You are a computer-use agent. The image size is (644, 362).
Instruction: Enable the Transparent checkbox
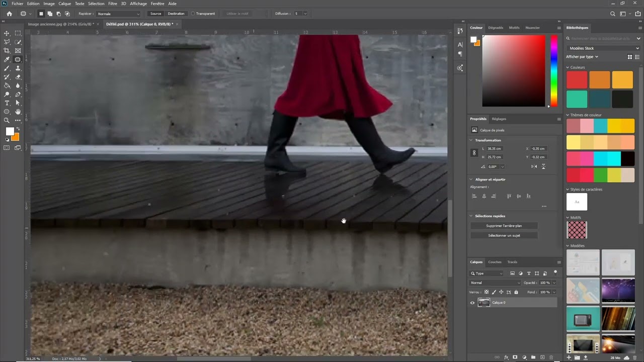(193, 14)
